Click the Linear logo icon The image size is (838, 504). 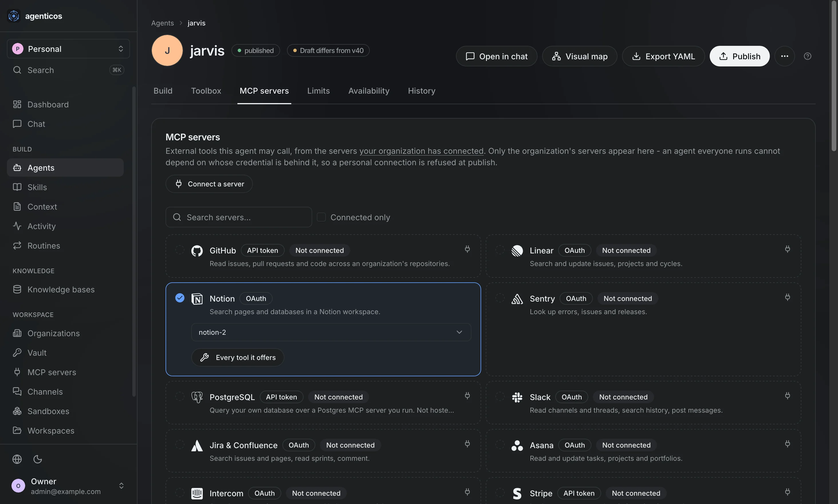click(x=517, y=251)
